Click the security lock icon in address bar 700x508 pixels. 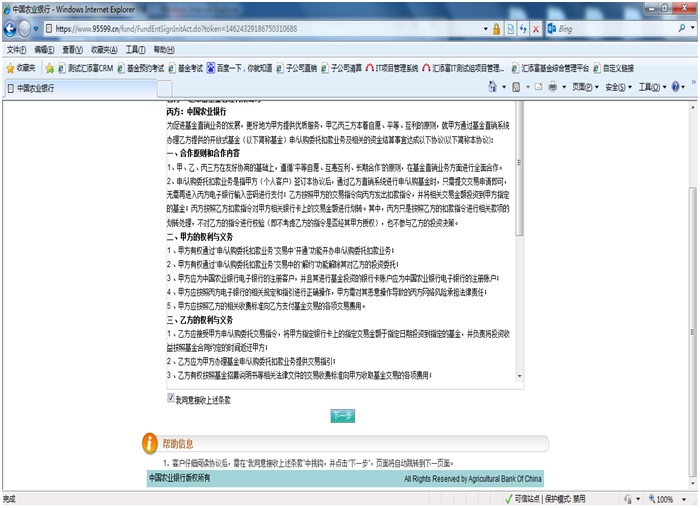(495, 29)
